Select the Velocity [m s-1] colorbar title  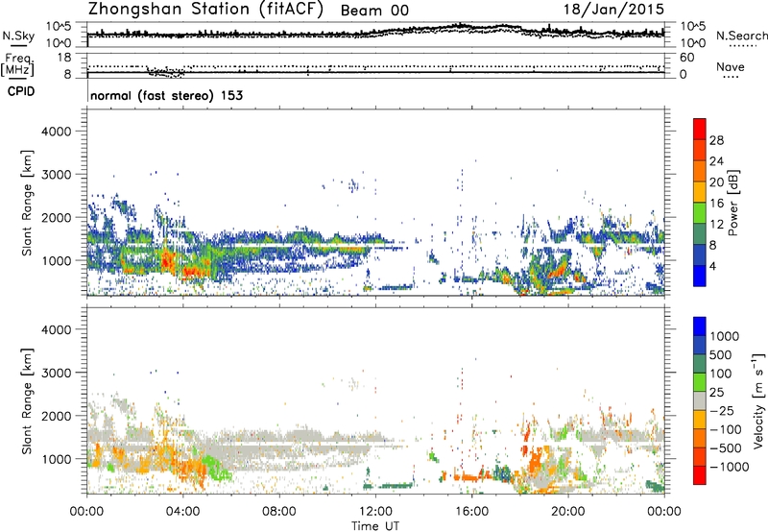pyautogui.click(x=758, y=400)
